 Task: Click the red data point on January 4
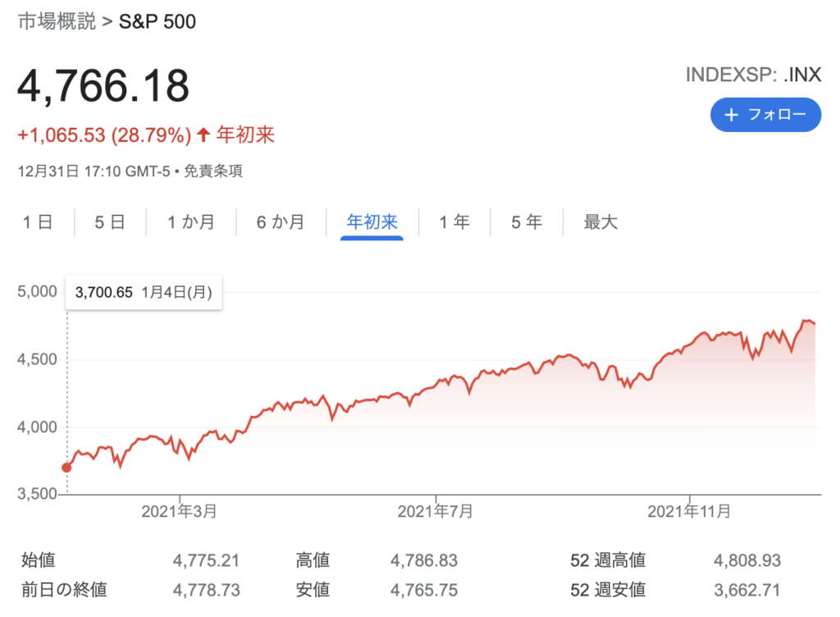67,468
